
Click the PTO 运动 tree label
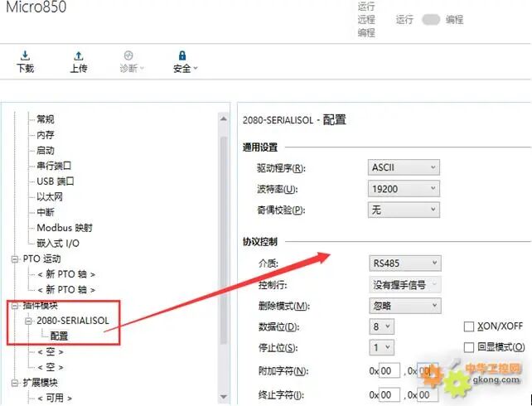point(41,259)
